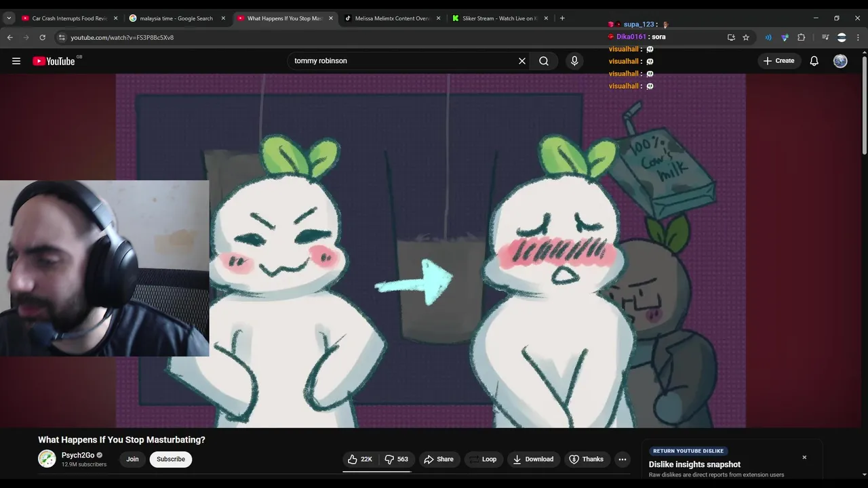
Task: Open the purple triangle lock extension
Action: [785, 37]
